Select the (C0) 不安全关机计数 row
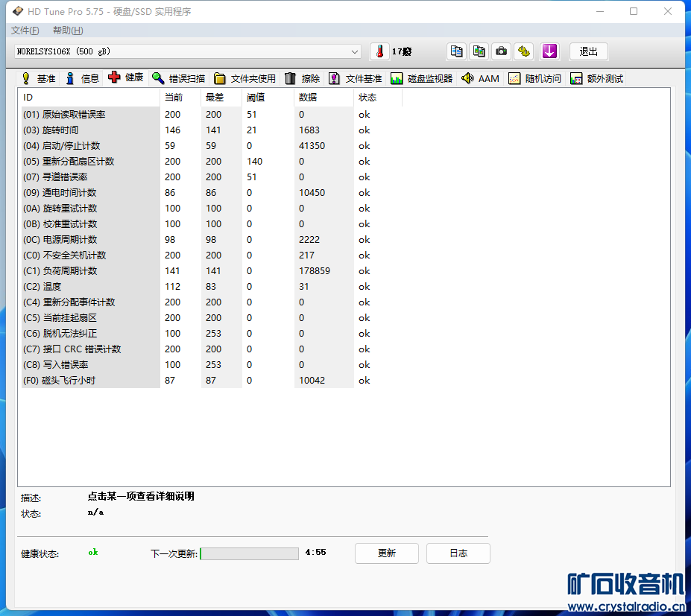This screenshot has width=691, height=616. 212,255
